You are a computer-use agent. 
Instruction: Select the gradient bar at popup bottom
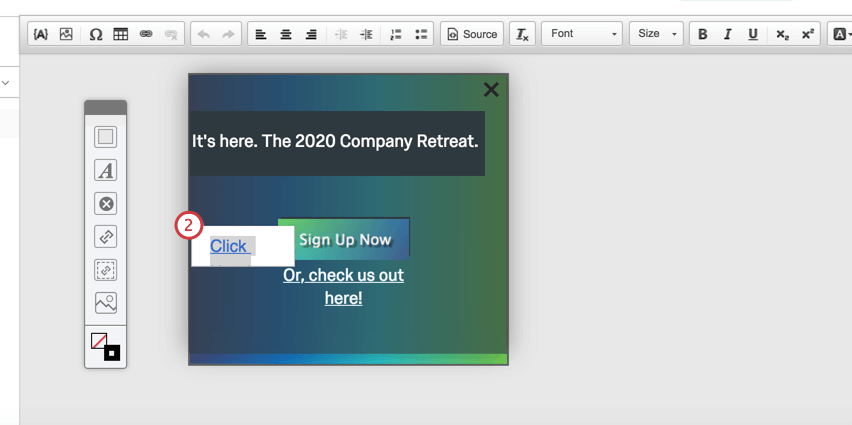click(x=348, y=359)
